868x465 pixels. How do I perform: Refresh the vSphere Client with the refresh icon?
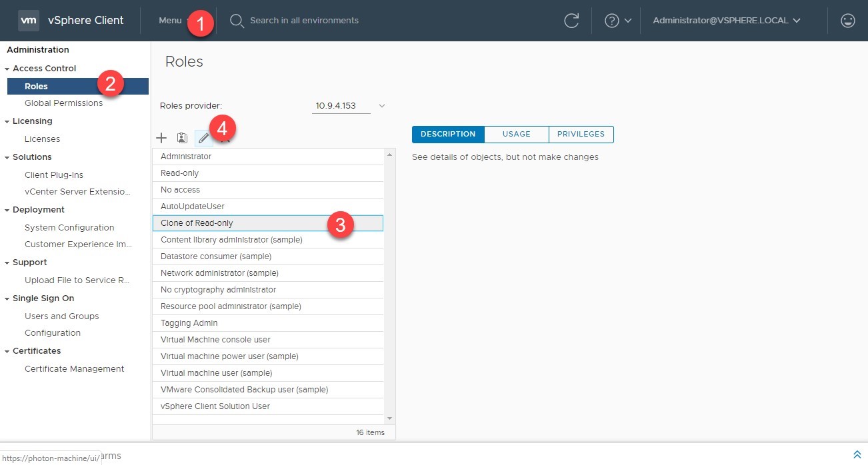click(571, 21)
